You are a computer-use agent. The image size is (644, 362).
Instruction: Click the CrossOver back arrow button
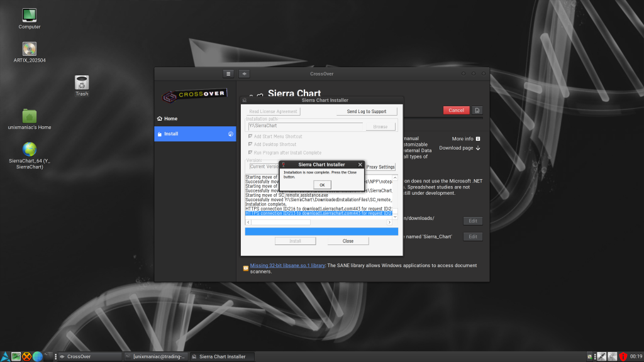245,74
